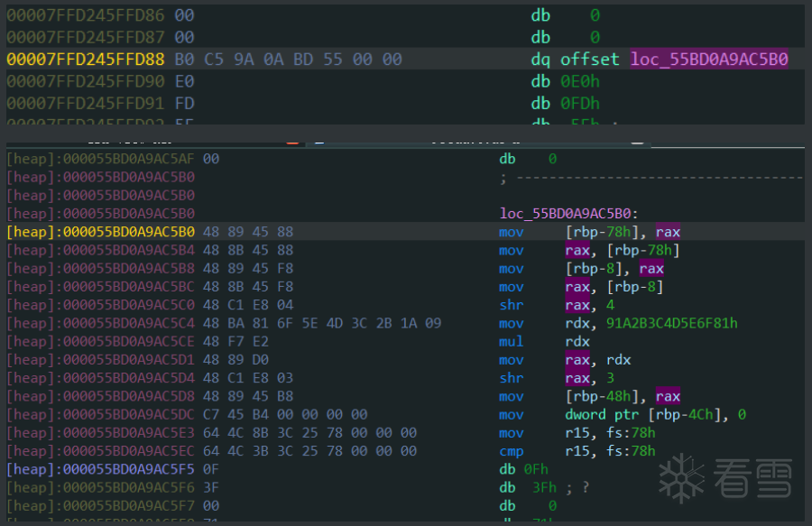Viewport: 812px width, 526px height.
Task: Follow the loc_55BD0A9AC5B0 operand in the dq line
Action: pyautogui.click(x=709, y=60)
